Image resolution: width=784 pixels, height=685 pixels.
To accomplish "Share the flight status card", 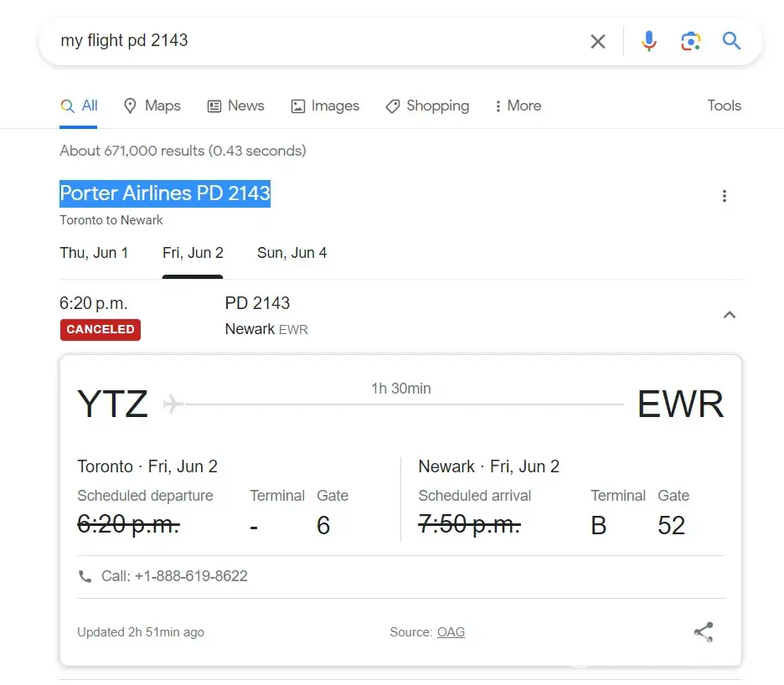I will [704, 632].
